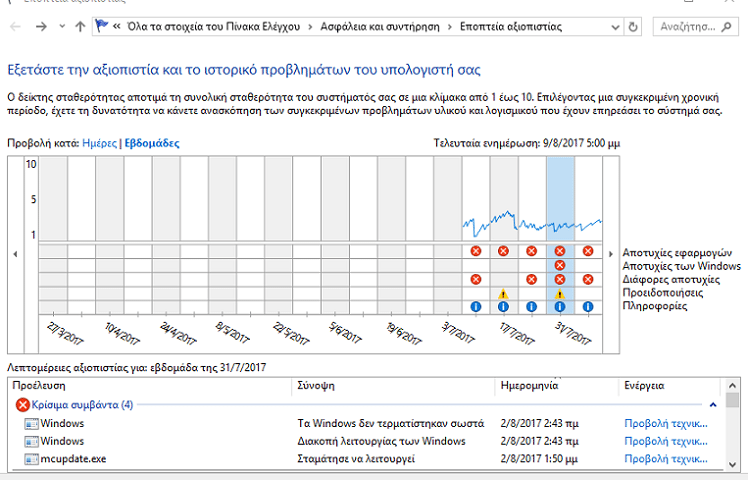Click the Control Panel flag icon in address bar
Screen dimensions: 748x480
click(x=103, y=26)
